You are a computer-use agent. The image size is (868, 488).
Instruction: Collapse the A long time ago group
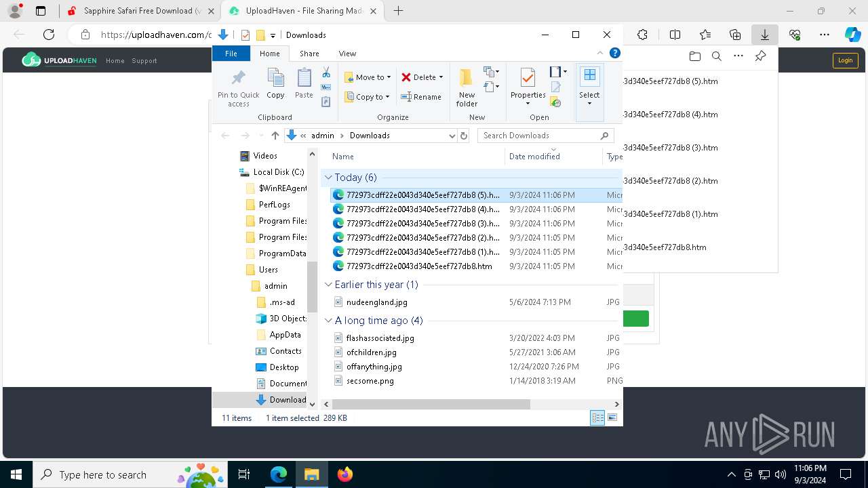pyautogui.click(x=328, y=321)
